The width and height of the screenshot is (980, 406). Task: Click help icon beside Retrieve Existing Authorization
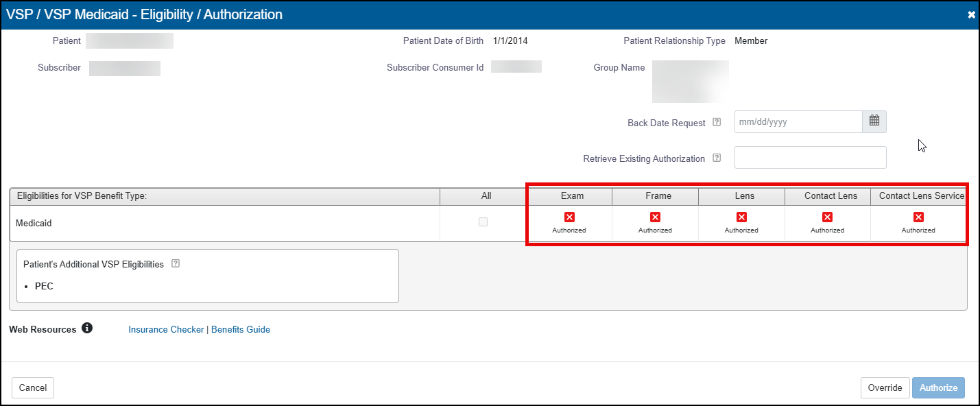pos(717,158)
